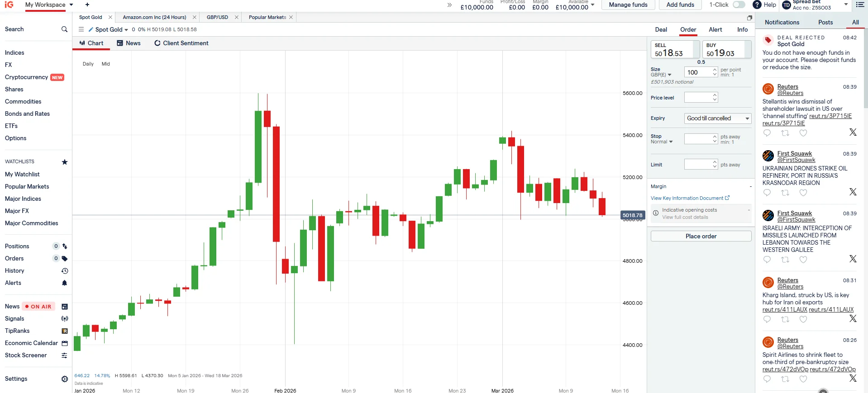Click the pencil edit icon beside Spot Gold
Screen dimensions: 868x393
click(91, 29)
